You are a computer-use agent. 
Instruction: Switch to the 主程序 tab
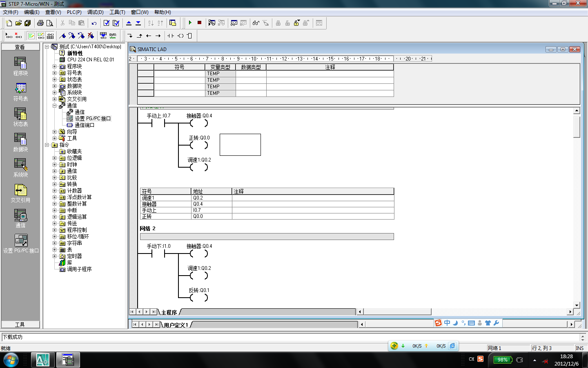[169, 312]
